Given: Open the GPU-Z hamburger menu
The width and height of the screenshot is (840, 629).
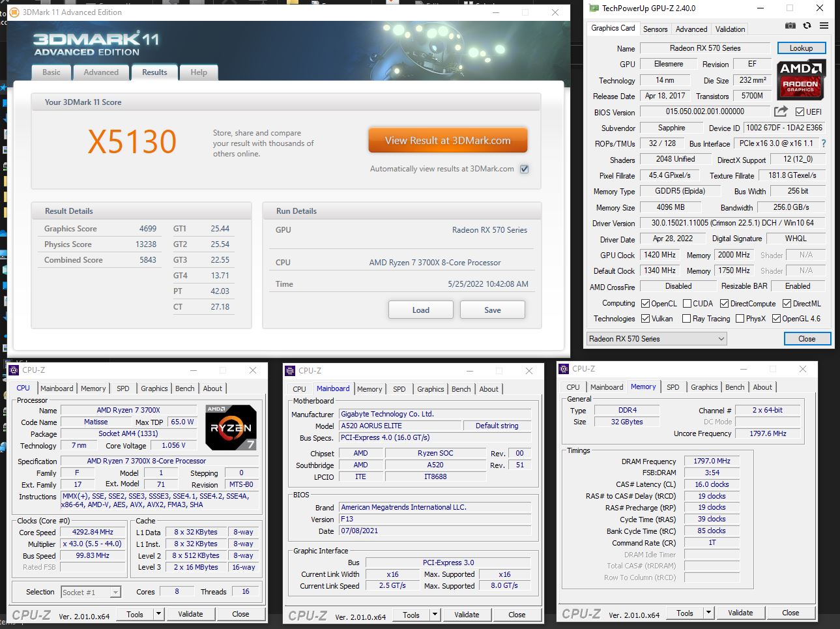Looking at the screenshot, I should tap(824, 26).
